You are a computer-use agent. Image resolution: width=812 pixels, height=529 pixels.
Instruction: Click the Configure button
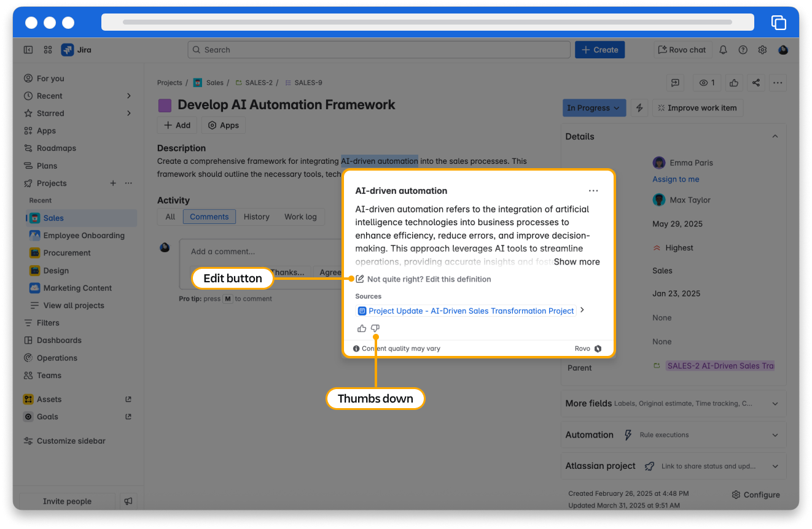(755, 495)
